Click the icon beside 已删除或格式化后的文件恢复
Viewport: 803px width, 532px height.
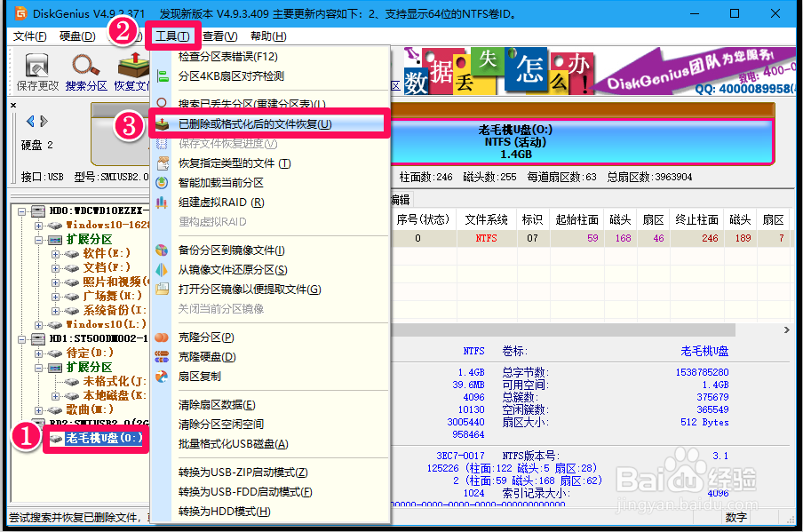(162, 124)
